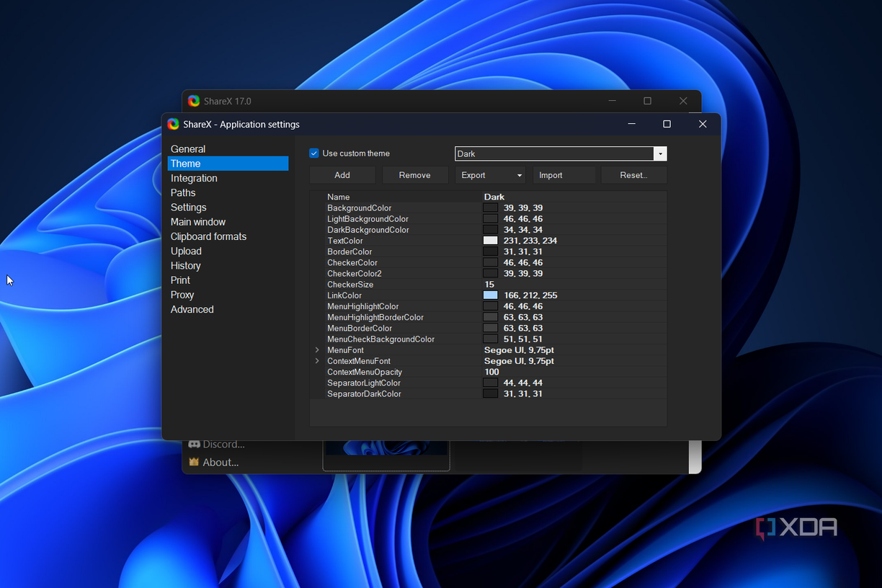Screen dimensions: 882x588
Task: Select the SeparatorDarkColor property name
Action: pyautogui.click(x=365, y=394)
